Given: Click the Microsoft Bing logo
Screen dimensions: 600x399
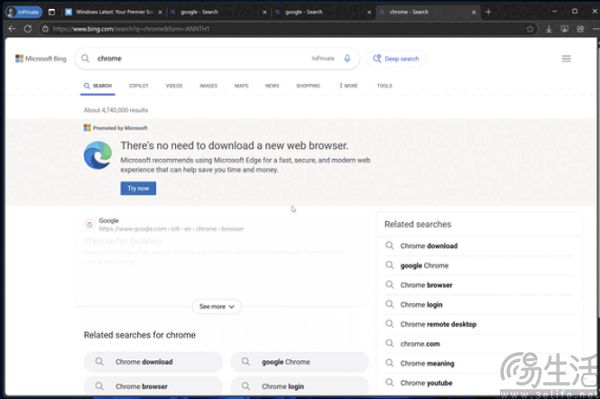Looking at the screenshot, I should [x=41, y=59].
